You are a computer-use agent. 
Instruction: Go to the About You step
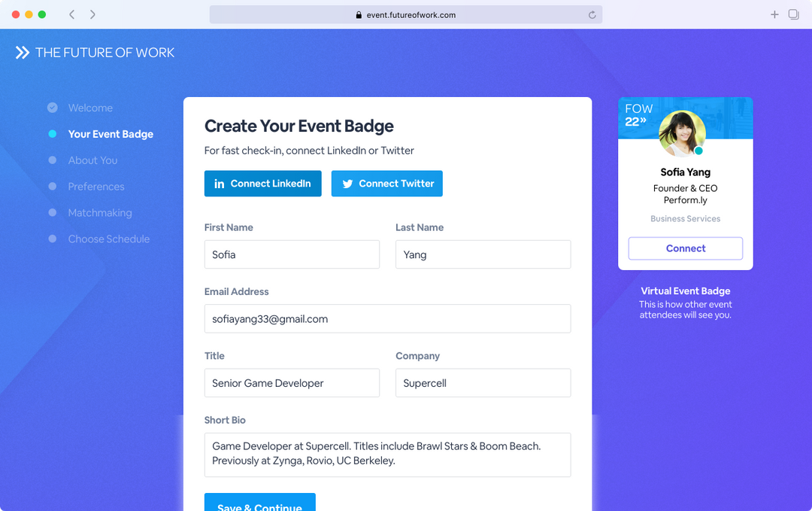tap(92, 160)
